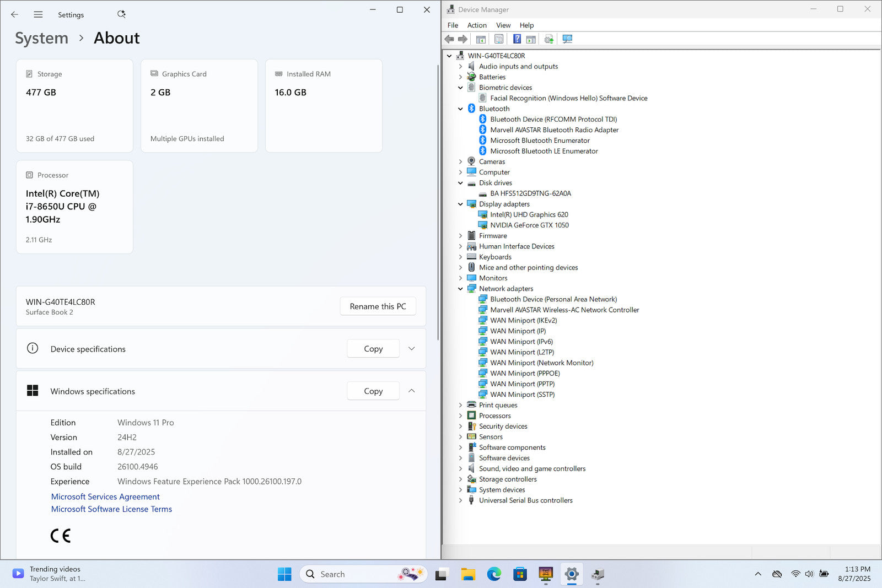
Task: Click the Properties icon in Device Manager toolbar
Action: tap(499, 39)
